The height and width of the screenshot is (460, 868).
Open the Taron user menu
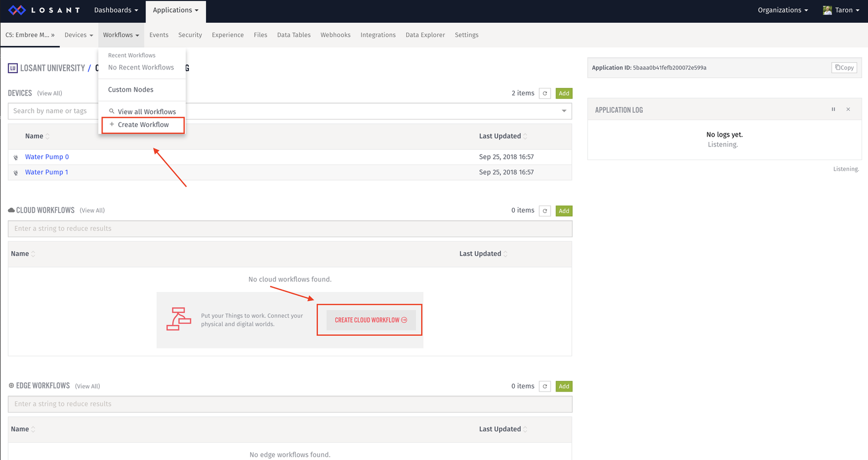click(841, 10)
